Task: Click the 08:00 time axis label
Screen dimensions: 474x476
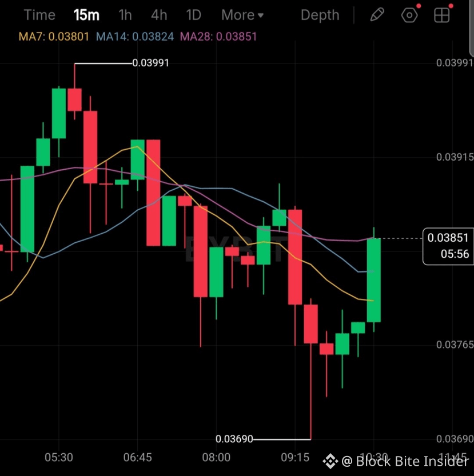Action: coord(216,457)
